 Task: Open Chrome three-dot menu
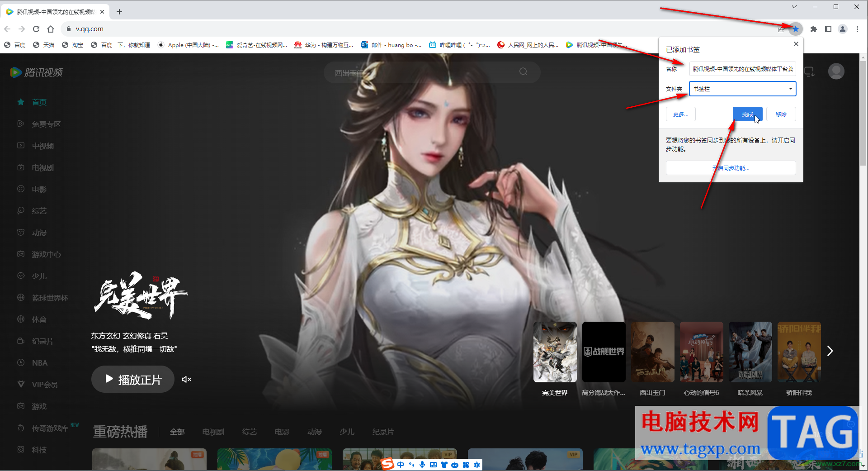click(857, 29)
